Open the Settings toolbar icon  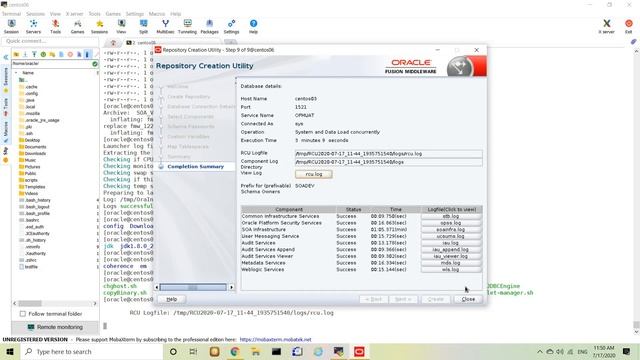[x=231, y=27]
